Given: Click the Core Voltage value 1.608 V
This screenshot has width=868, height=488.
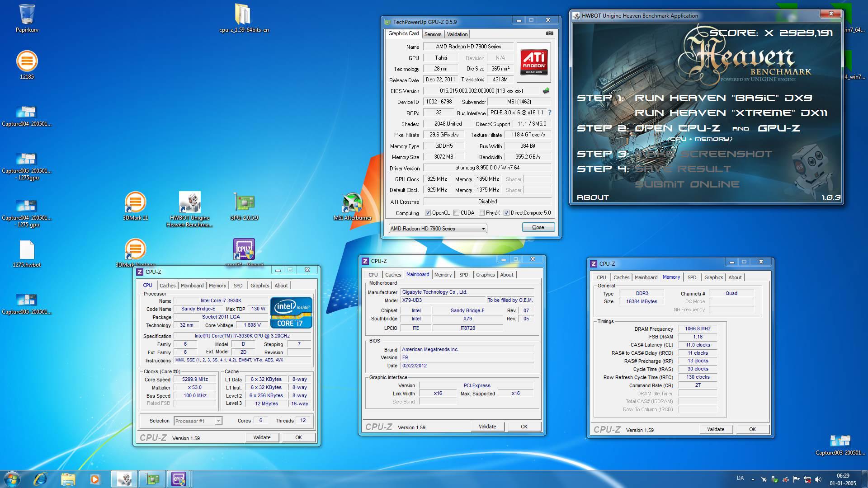Looking at the screenshot, I should pos(252,325).
